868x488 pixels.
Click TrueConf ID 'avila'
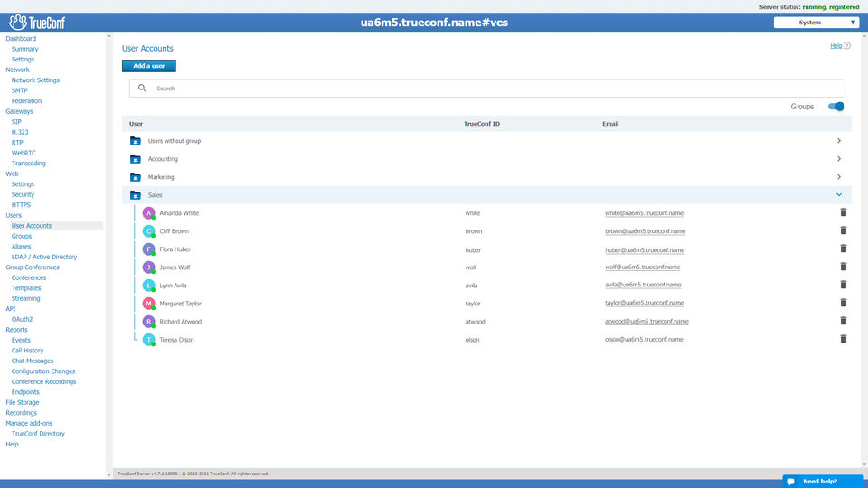(471, 286)
